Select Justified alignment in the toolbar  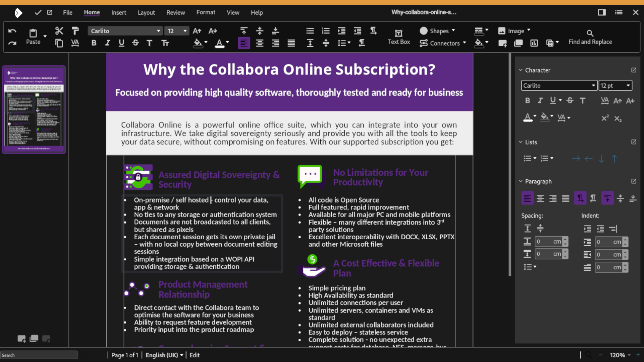[291, 43]
